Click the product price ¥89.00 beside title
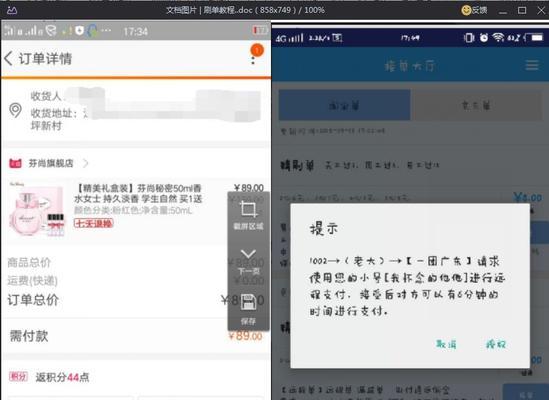Screen dimensions: 549x400 coord(249,188)
